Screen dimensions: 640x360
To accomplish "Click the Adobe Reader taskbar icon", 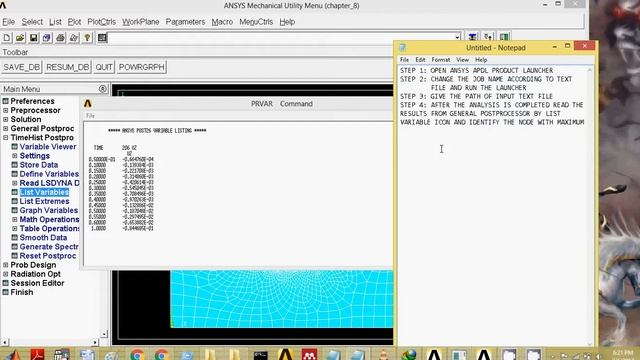I will pyautogui.click(x=37, y=354).
